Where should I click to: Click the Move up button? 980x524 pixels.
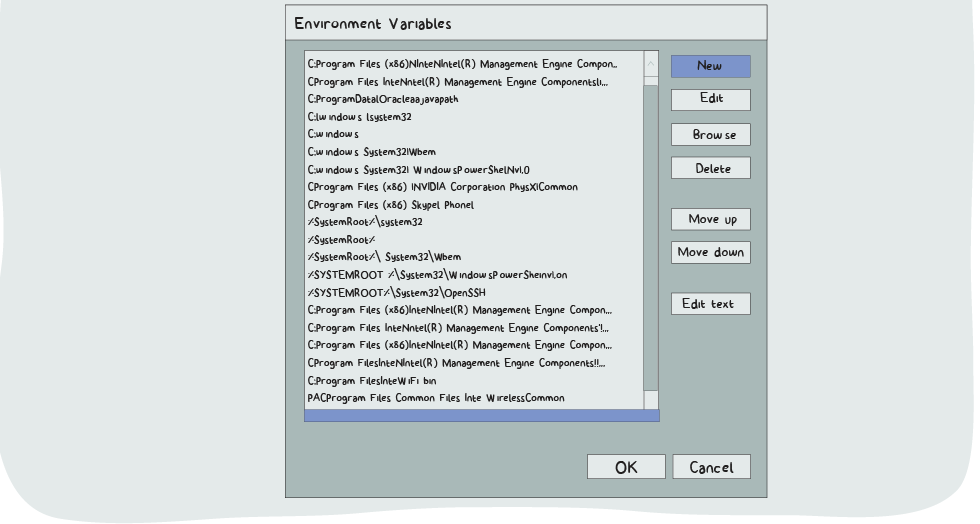point(710,220)
